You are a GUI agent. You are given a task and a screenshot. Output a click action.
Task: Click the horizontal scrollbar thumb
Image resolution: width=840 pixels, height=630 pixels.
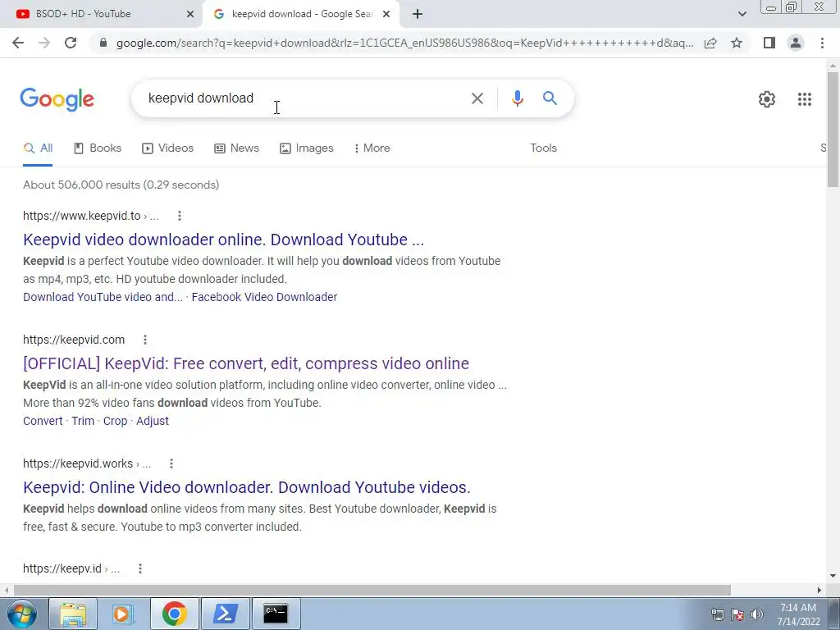click(372, 590)
